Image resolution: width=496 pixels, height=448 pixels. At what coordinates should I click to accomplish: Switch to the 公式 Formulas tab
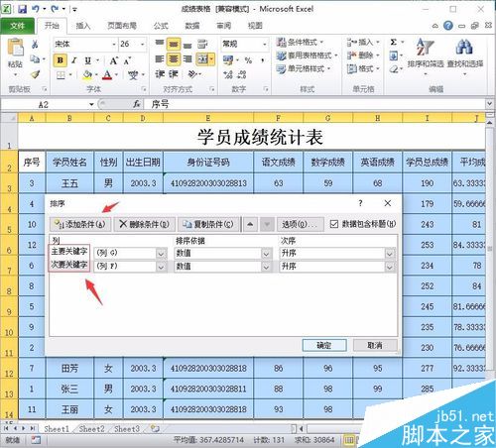[x=161, y=26]
